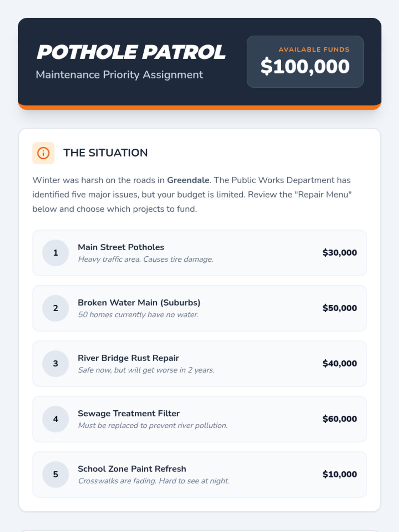Click the $50,000 price of the water main
This screenshot has width=399, height=532.
click(339, 308)
